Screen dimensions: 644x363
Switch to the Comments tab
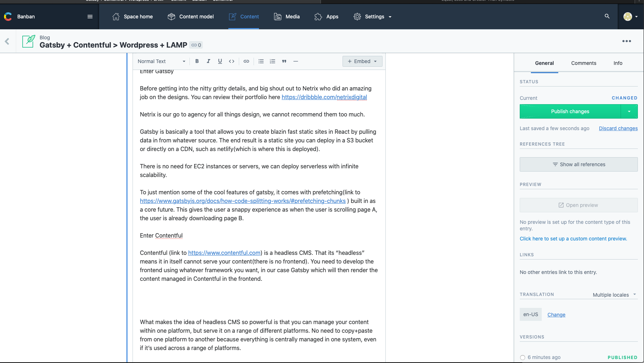(583, 63)
